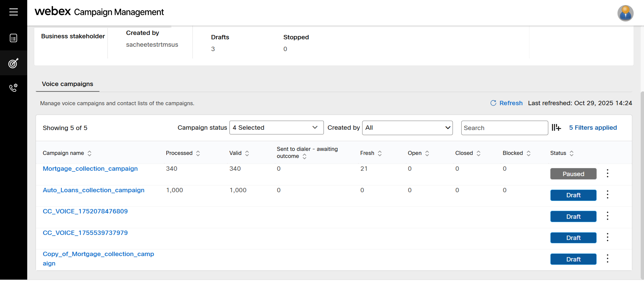Image resolution: width=644 pixels, height=285 pixels.
Task: Click the Refresh link
Action: click(x=511, y=103)
